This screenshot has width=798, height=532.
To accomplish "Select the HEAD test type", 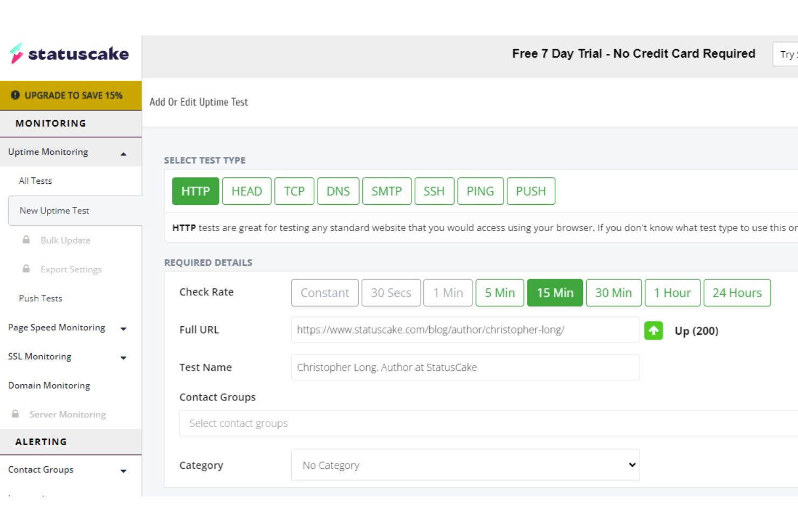I will coord(246,191).
